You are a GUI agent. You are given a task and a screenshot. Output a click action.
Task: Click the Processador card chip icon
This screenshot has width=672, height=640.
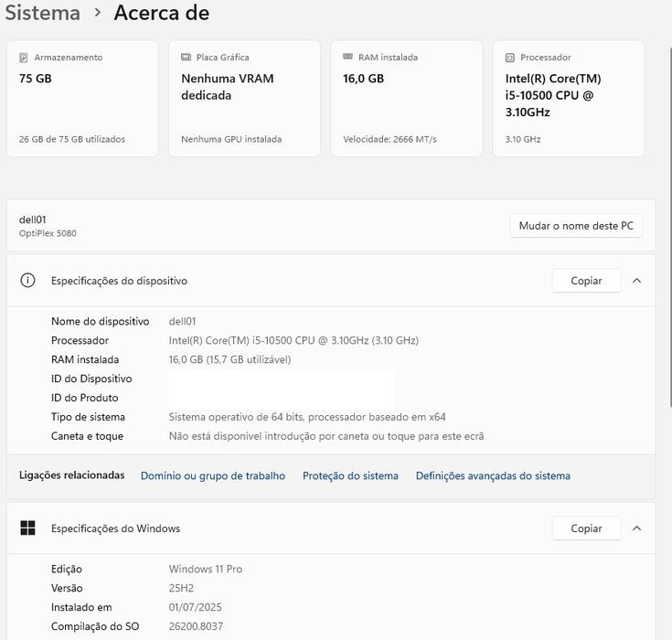510,58
